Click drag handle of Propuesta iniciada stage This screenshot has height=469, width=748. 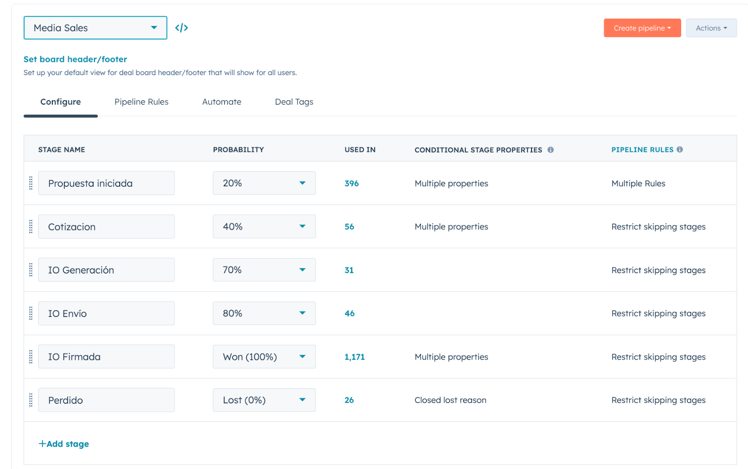pyautogui.click(x=31, y=183)
